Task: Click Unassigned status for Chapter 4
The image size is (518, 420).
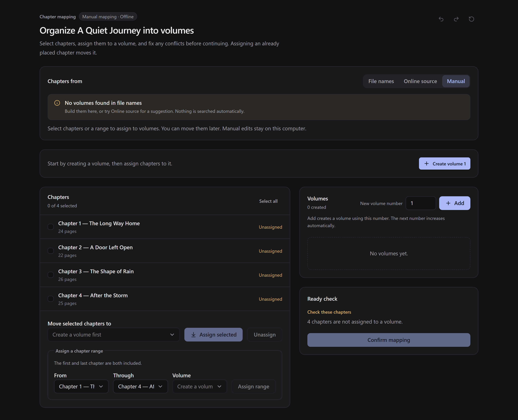Action: tap(270, 299)
